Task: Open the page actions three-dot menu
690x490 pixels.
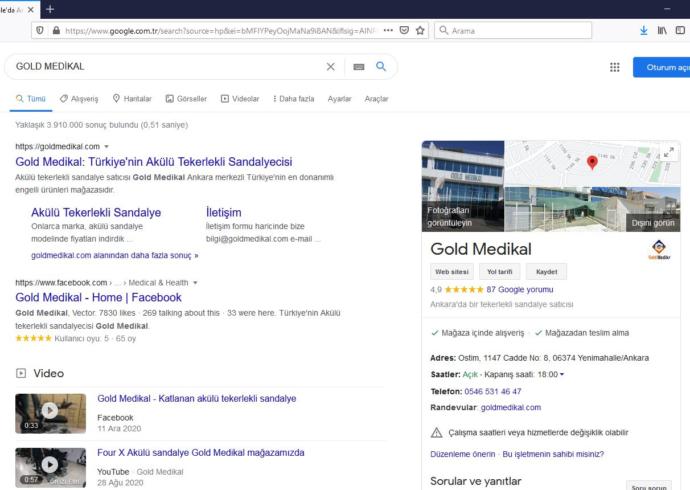Action: [388, 30]
